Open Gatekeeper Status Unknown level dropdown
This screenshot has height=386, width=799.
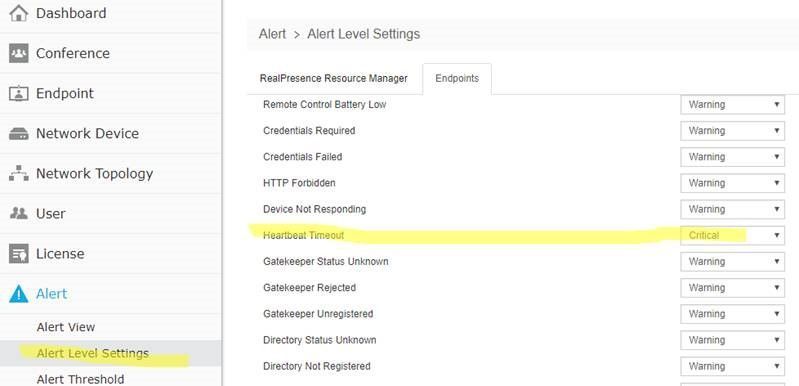[x=732, y=262]
